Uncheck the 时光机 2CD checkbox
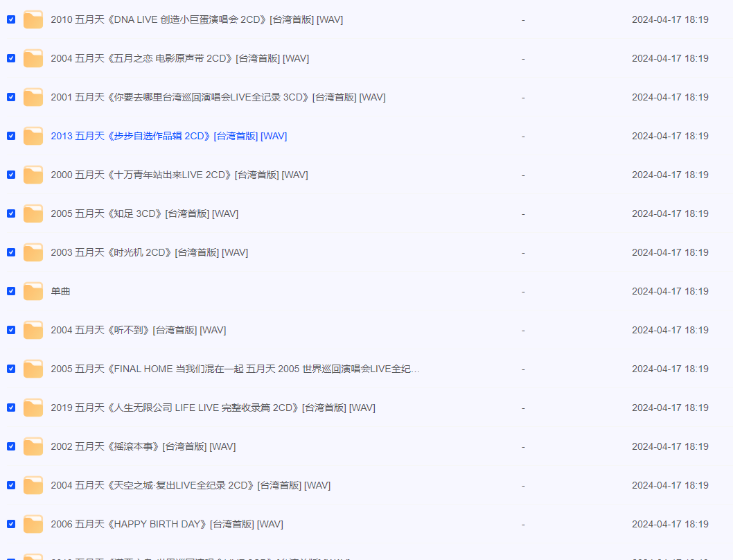This screenshot has width=733, height=560. point(11,252)
